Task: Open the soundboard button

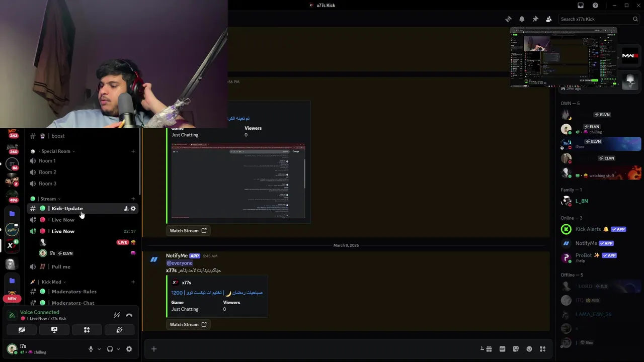Action: click(x=119, y=330)
